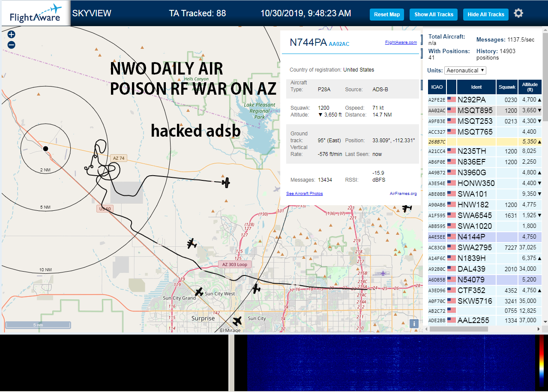Select the SWA101 row
Image resolution: width=548 pixels, height=392 pixels.
(485, 194)
